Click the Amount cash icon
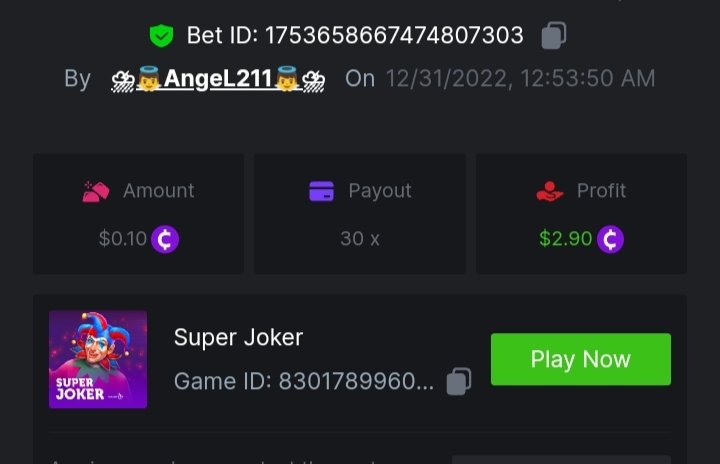Viewport: 720px width, 464px height. coord(96,191)
